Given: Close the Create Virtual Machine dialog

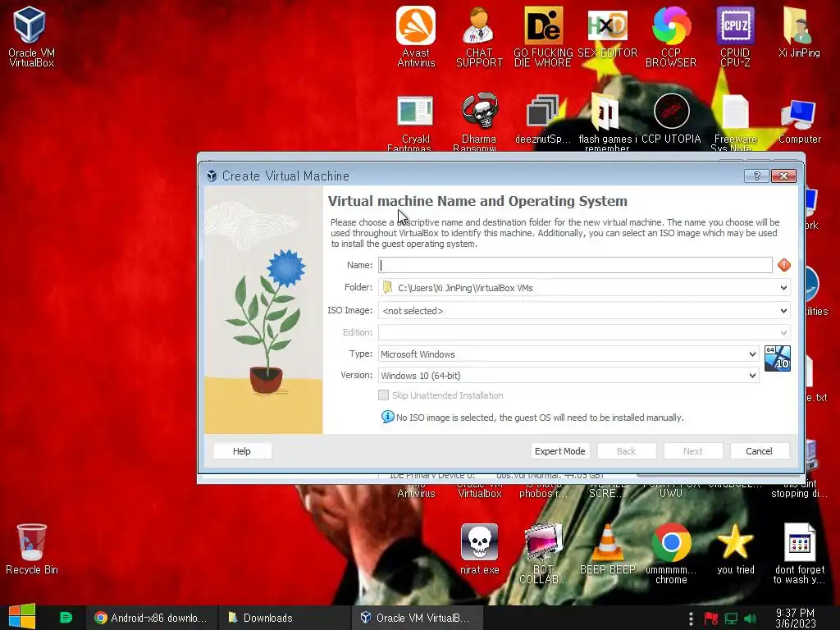Looking at the screenshot, I should click(783, 176).
